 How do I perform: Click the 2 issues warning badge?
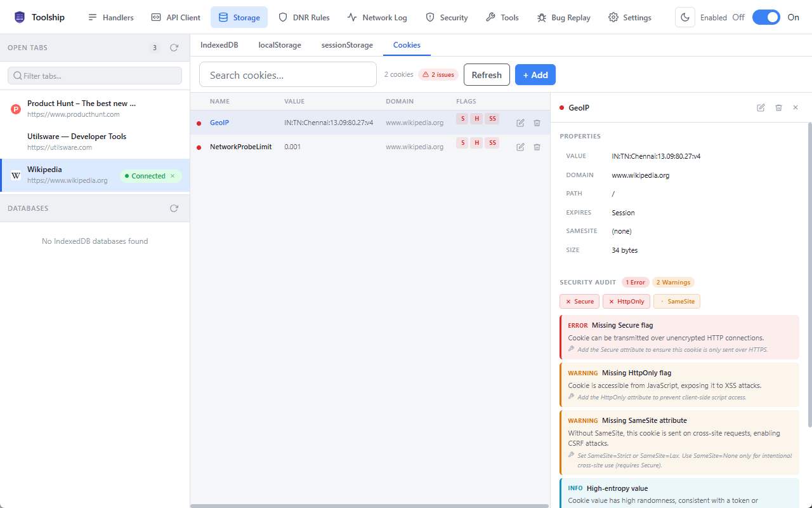click(438, 75)
